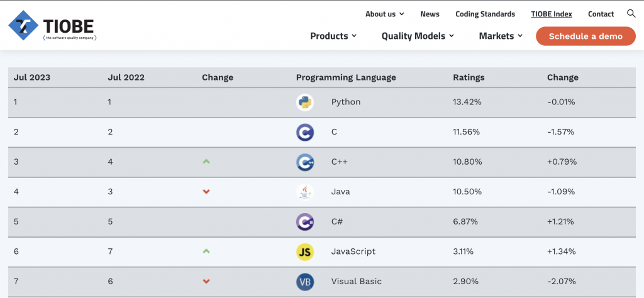This screenshot has height=298, width=644.
Task: Expand the About us dropdown
Action: pos(384,14)
